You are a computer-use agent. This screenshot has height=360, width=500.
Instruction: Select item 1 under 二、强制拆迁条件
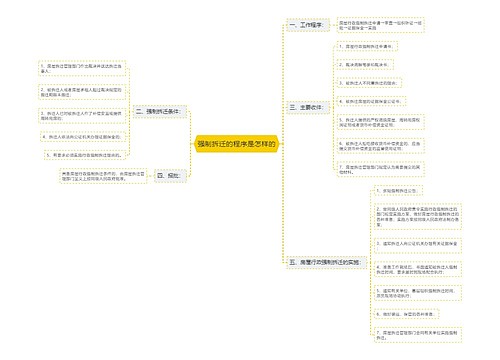tap(82, 69)
